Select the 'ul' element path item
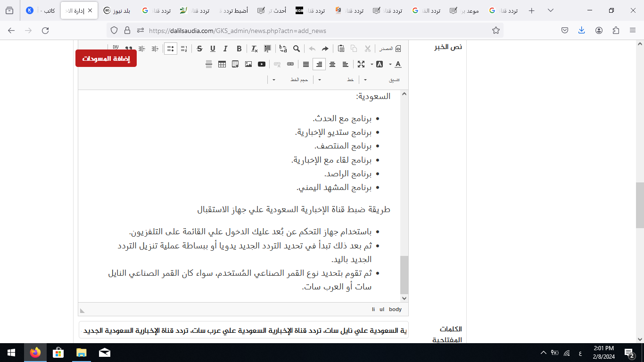The image size is (644, 362). [382, 309]
